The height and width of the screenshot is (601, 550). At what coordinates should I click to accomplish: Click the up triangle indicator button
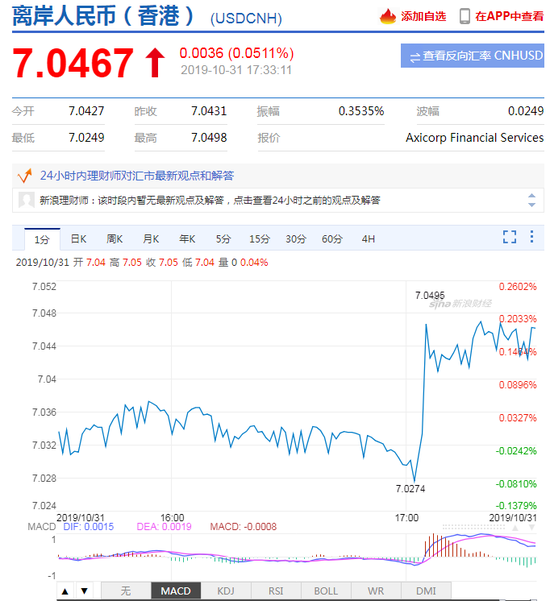pos(65,591)
